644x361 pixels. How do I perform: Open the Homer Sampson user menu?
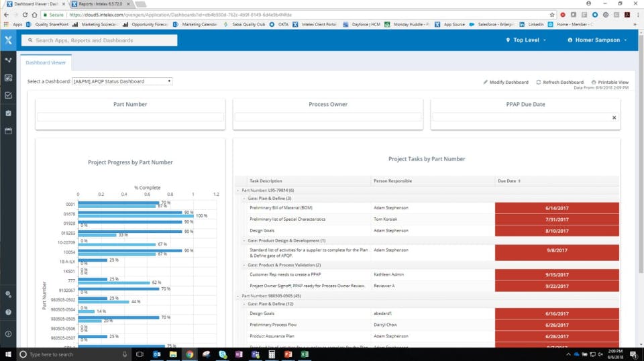[597, 40]
